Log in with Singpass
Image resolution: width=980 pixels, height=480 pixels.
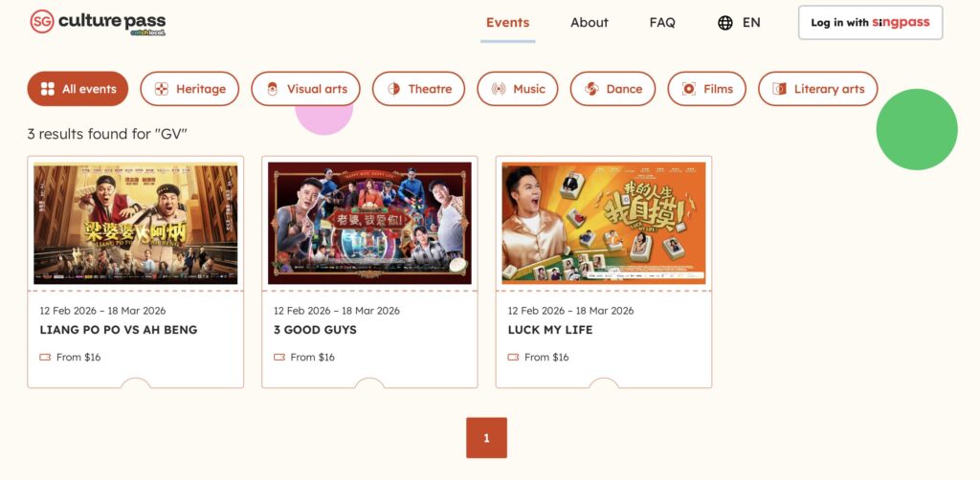coord(870,23)
